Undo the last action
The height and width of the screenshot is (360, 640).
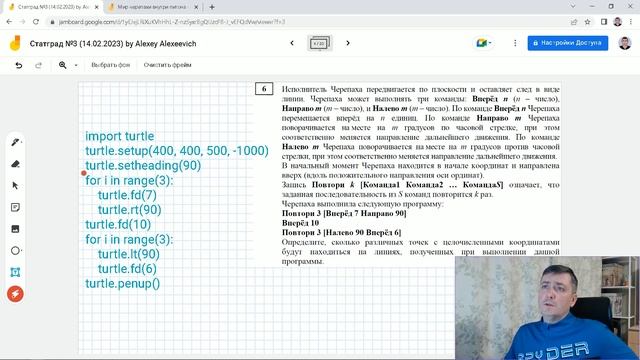tap(19, 65)
